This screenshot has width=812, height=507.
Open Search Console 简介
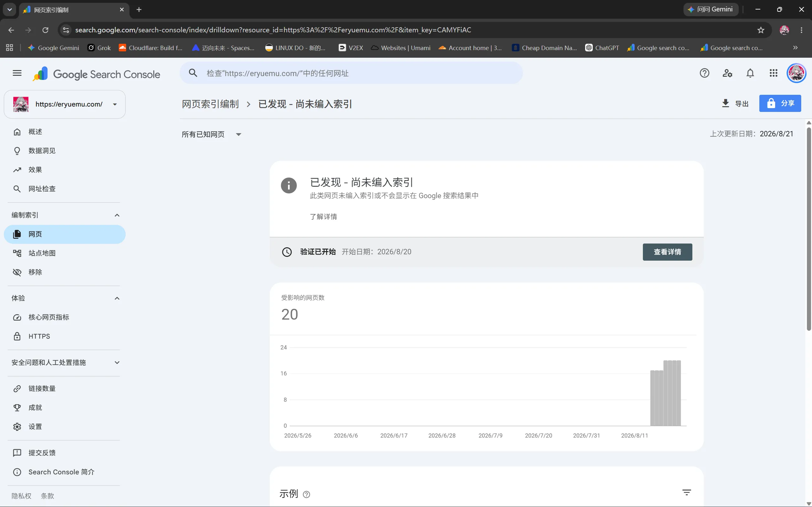pos(65,472)
